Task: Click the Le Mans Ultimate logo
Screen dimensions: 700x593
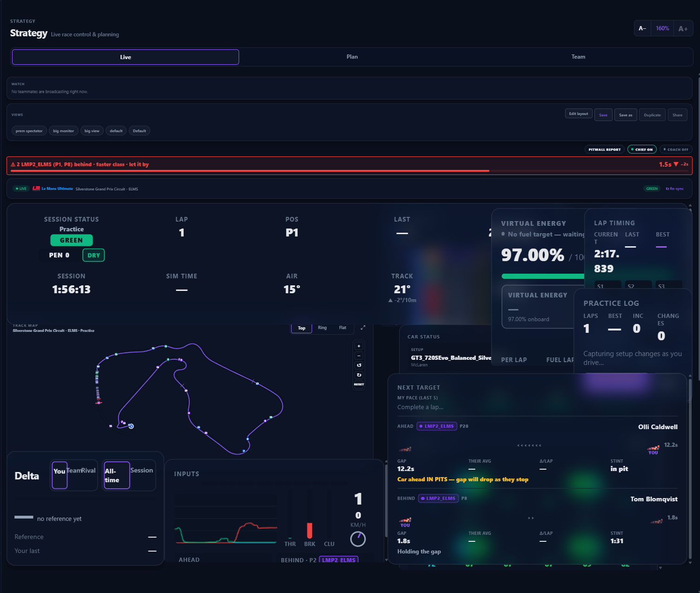Action: [36, 189]
